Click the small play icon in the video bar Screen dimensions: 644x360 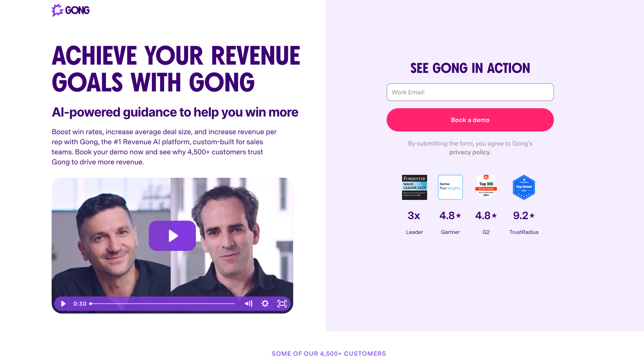click(63, 304)
